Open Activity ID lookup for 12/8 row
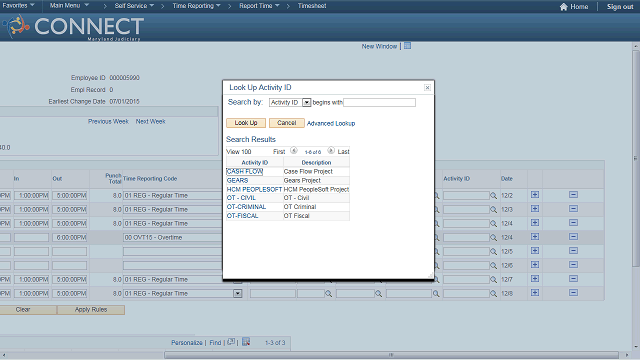This screenshot has height=360, width=640. point(493,294)
